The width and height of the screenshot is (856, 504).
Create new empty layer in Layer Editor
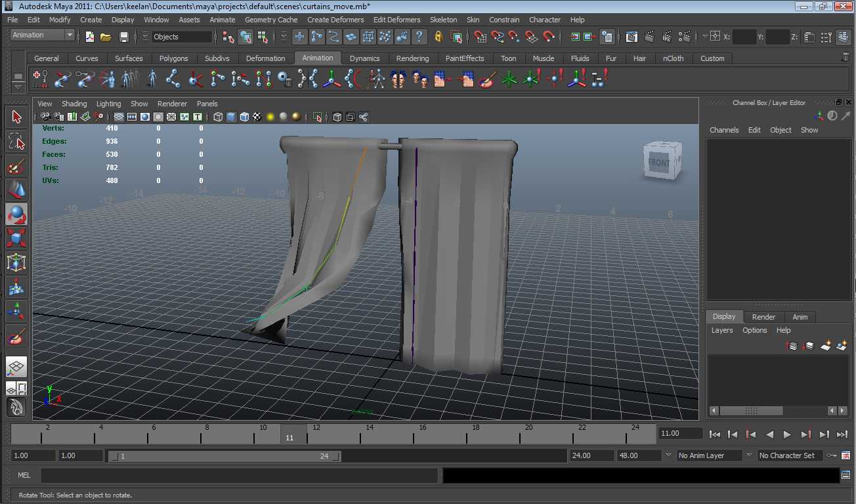(x=826, y=345)
